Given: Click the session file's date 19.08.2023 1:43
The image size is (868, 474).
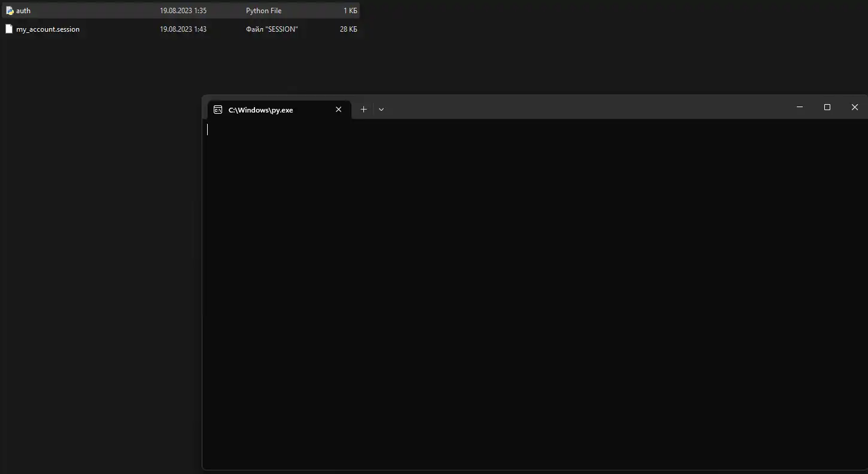Looking at the screenshot, I should coord(183,29).
